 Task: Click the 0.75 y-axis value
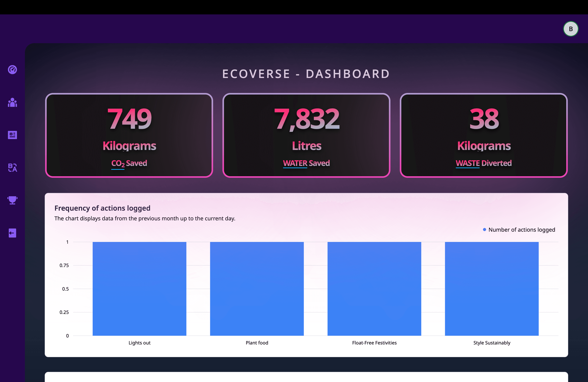[64, 265]
